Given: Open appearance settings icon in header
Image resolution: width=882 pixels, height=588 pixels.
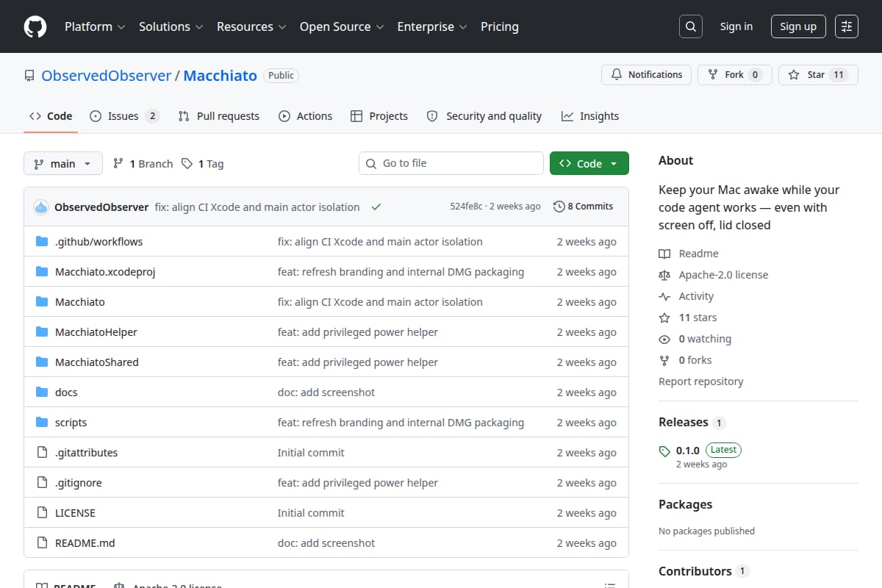Looking at the screenshot, I should [x=847, y=26].
